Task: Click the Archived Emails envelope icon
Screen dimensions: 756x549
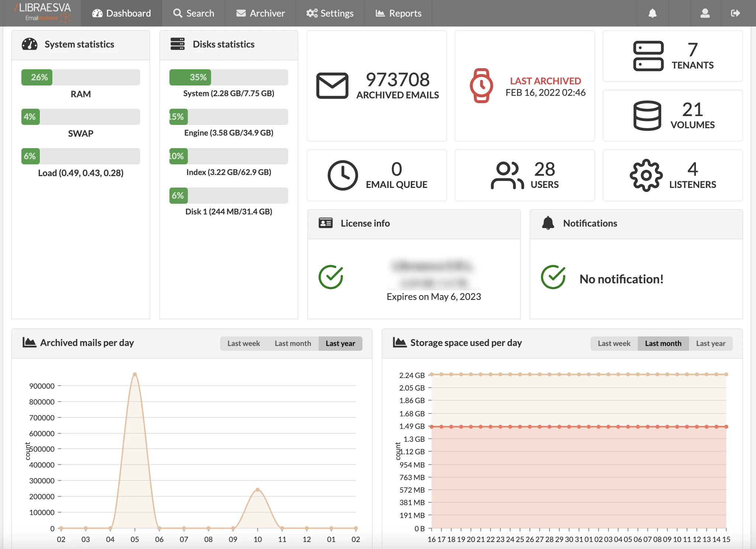Action: pos(332,85)
